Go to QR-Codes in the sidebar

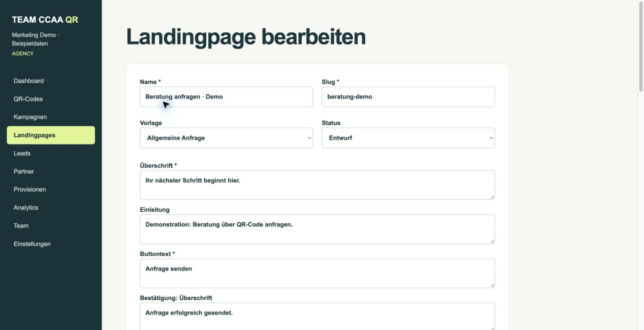pos(51,99)
